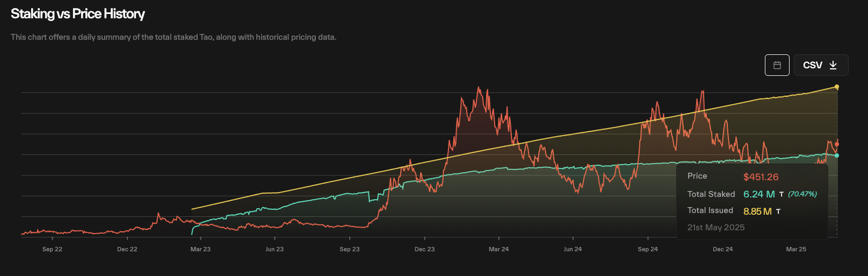This screenshot has width=868, height=276.
Task: Click the teal Total Staked endpoint dot
Action: pos(837,155)
